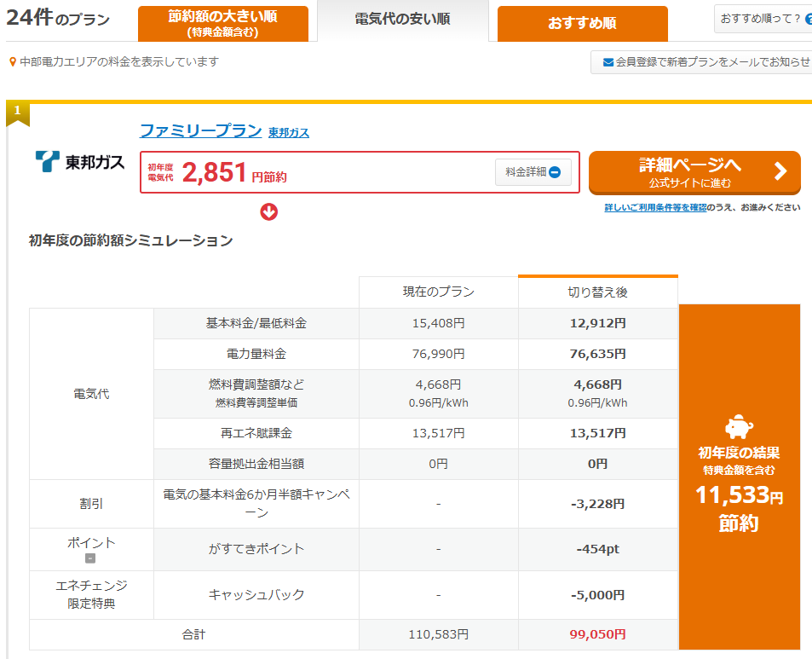The height and width of the screenshot is (659, 812).
Task: Click the 11,533円 first-year savings figure
Action: tap(739, 494)
